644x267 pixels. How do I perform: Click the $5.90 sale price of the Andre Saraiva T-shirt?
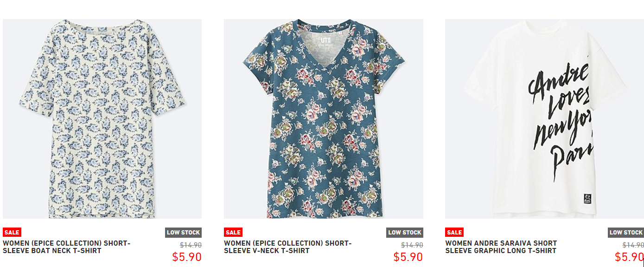629,257
